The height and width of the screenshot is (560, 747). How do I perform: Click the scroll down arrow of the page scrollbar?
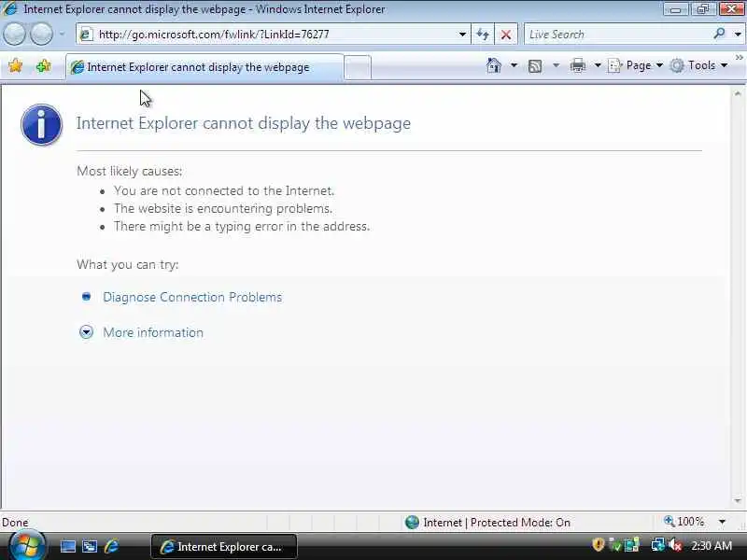click(738, 500)
